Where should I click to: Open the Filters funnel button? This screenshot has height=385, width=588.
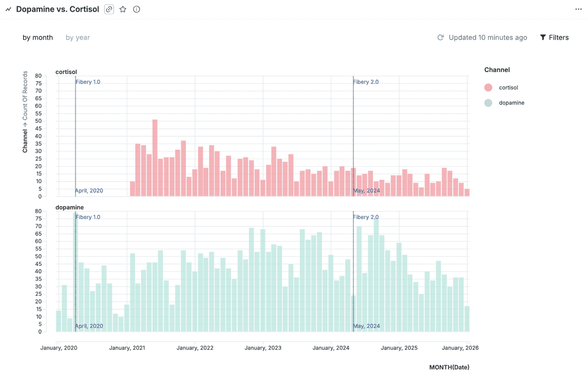[x=554, y=37]
